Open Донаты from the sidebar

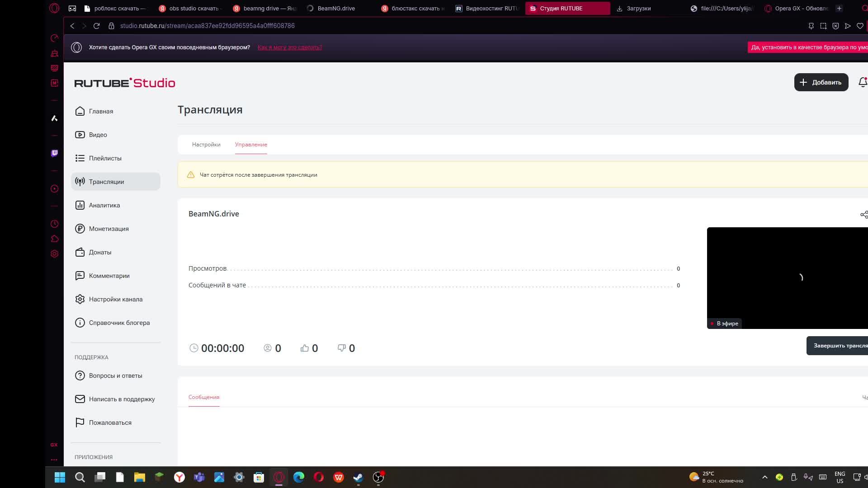point(100,252)
